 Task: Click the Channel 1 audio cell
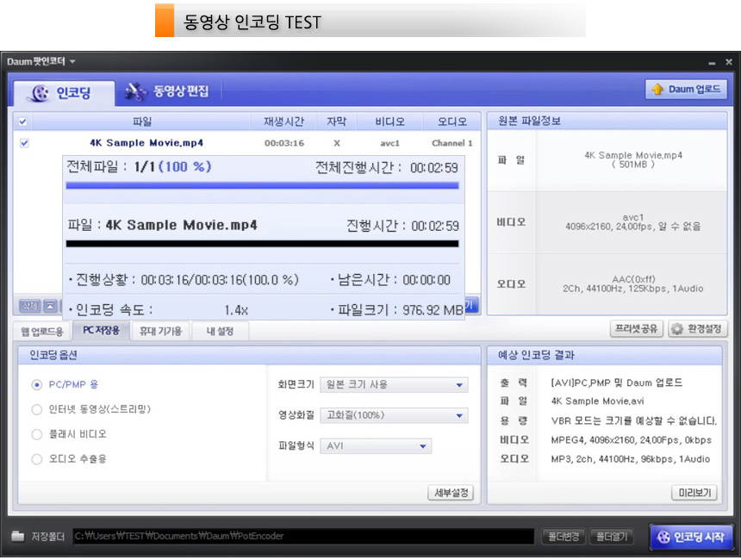tap(451, 143)
